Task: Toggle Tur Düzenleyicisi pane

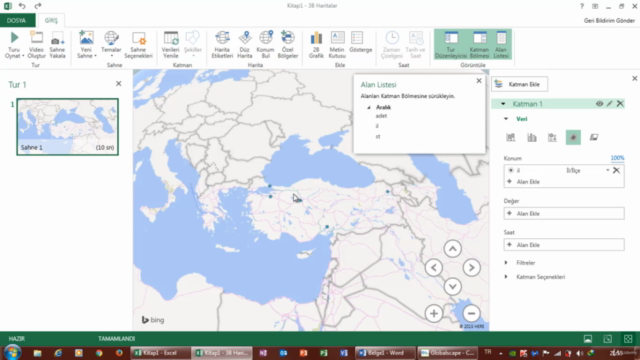Action: 451,44
